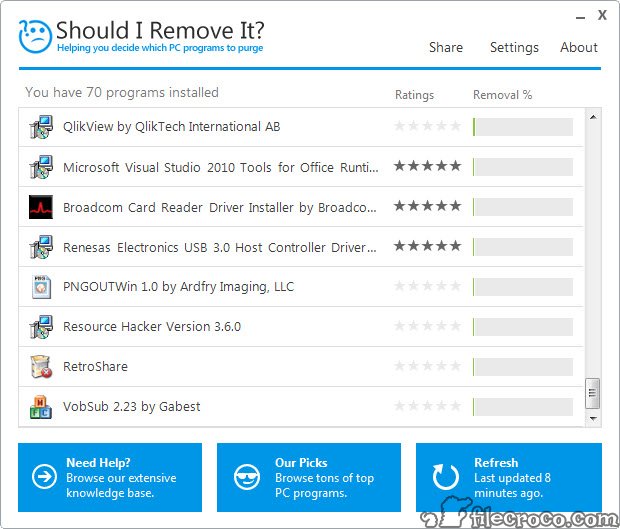Open the About menu
The height and width of the screenshot is (529, 620).
(579, 47)
